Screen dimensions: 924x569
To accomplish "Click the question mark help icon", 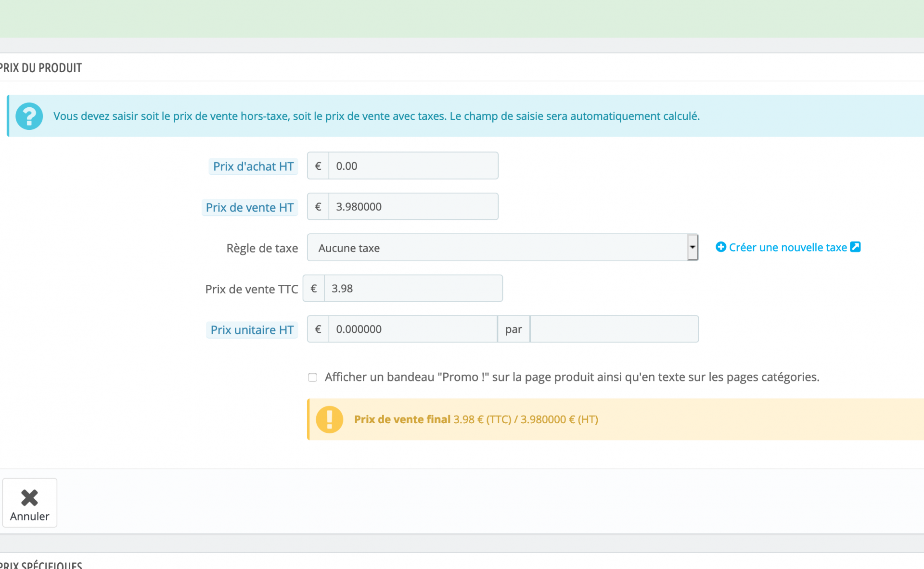I will coord(29,116).
